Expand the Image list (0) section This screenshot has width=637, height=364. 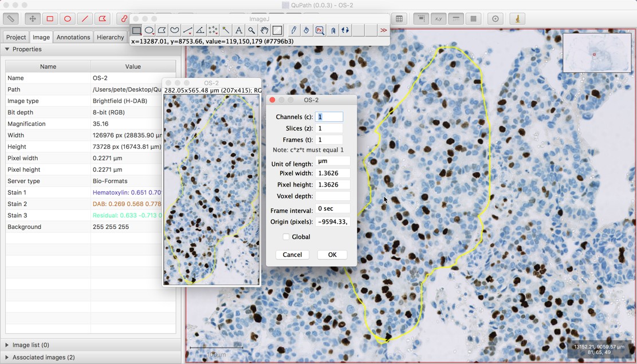pyautogui.click(x=7, y=345)
